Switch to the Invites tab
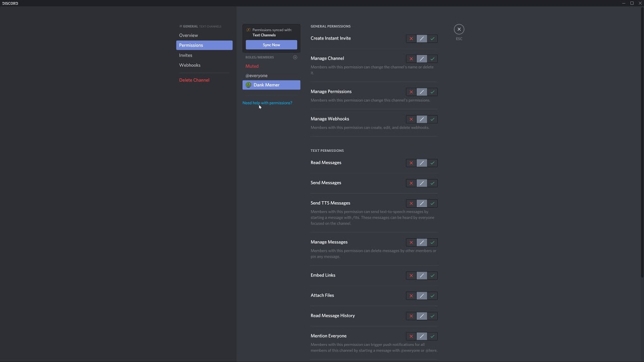The height and width of the screenshot is (362, 644). coord(186,55)
